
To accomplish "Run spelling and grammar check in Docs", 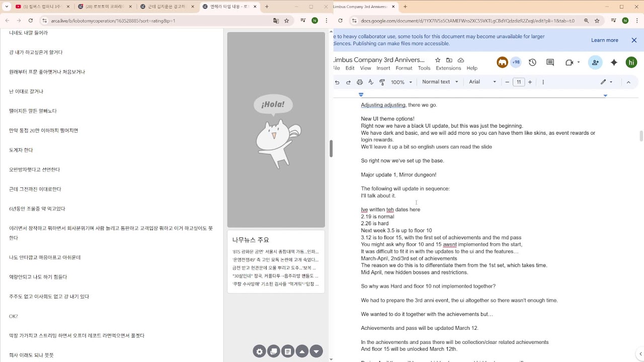I will tap(371, 82).
